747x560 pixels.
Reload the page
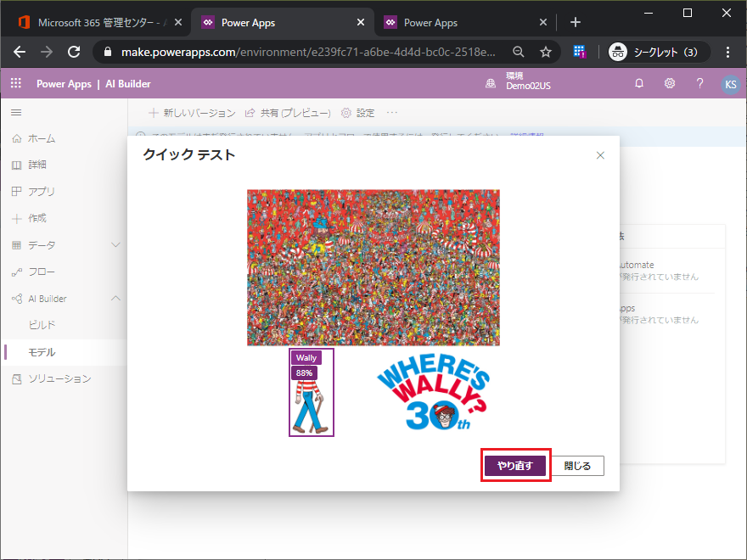tap(74, 52)
